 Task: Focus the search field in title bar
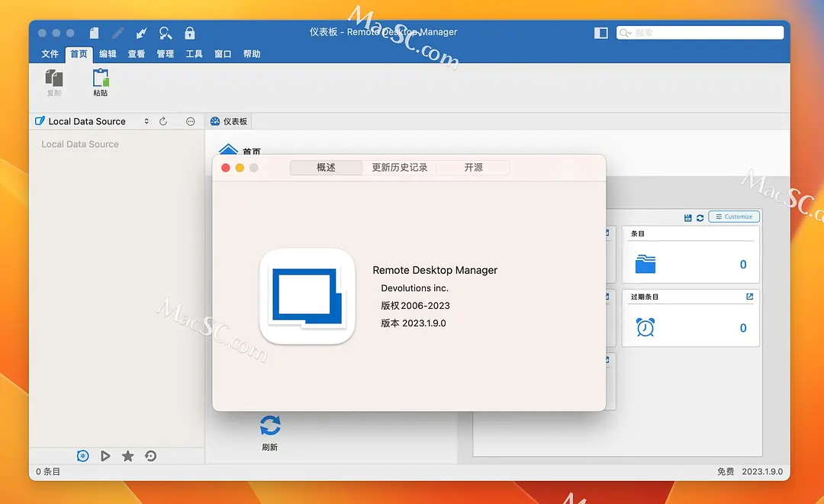[x=700, y=33]
